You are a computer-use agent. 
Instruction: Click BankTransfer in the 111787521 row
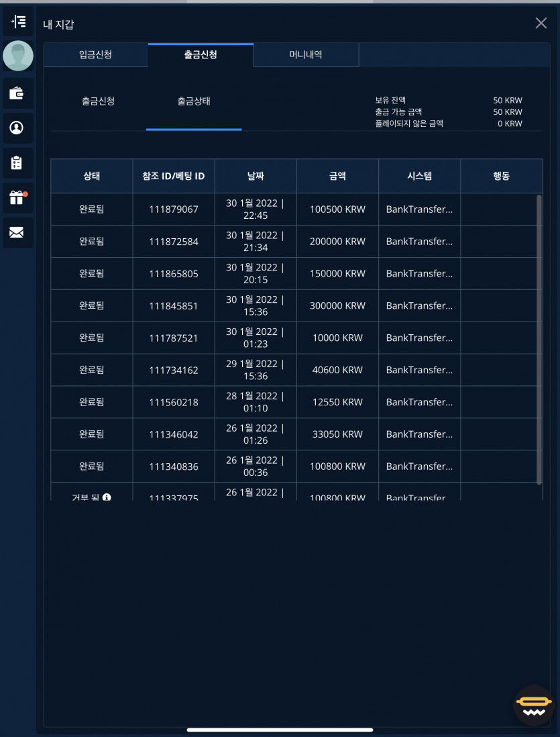(x=420, y=338)
